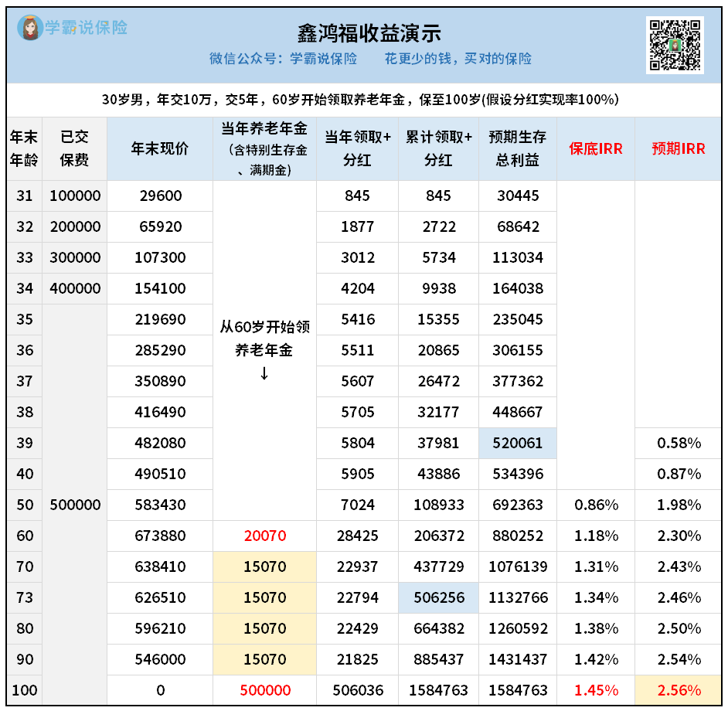Click the down arrow under 养老年金 text
This screenshot has height=711, width=728.
pyautogui.click(x=264, y=374)
